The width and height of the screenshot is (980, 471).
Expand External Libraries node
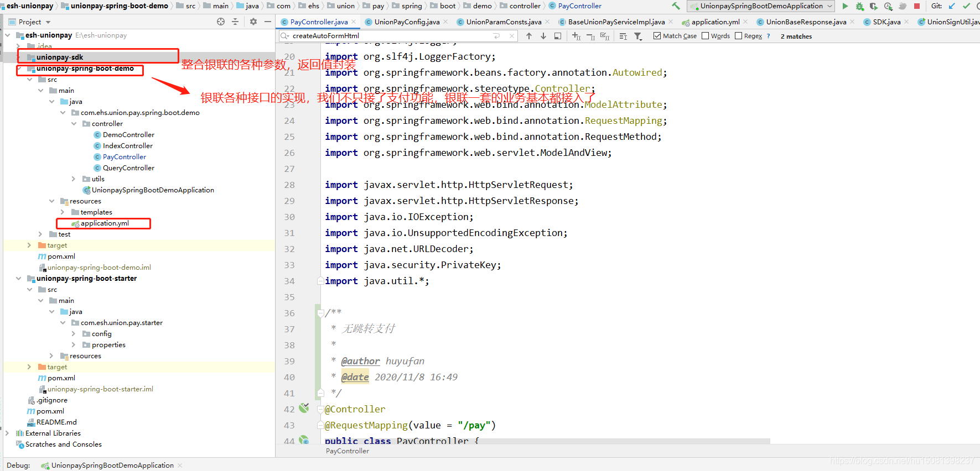coord(7,433)
